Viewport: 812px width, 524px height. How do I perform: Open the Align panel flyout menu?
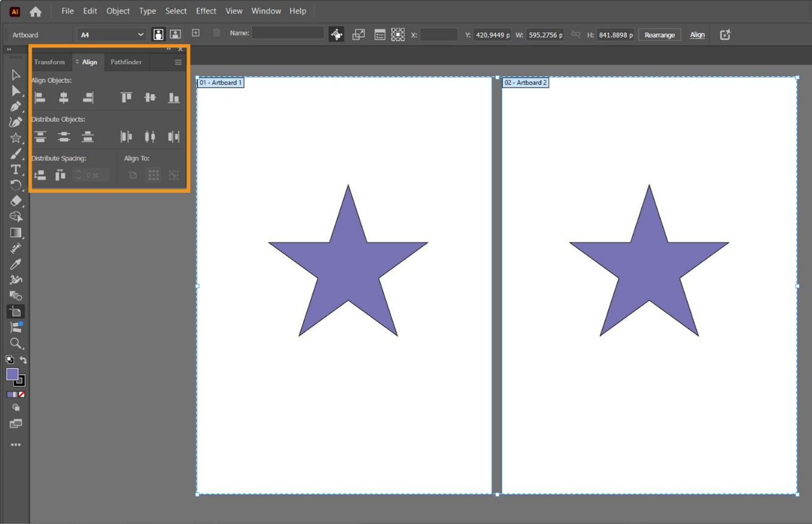click(x=178, y=61)
